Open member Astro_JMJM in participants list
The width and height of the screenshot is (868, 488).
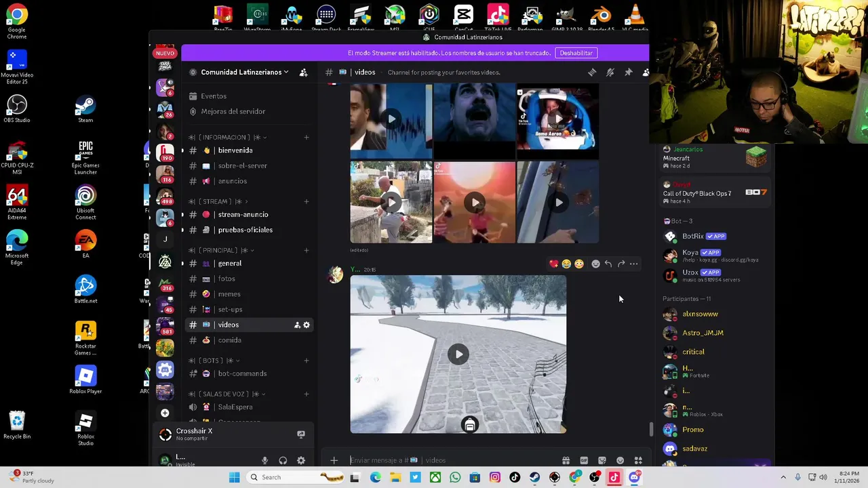pyautogui.click(x=716, y=333)
